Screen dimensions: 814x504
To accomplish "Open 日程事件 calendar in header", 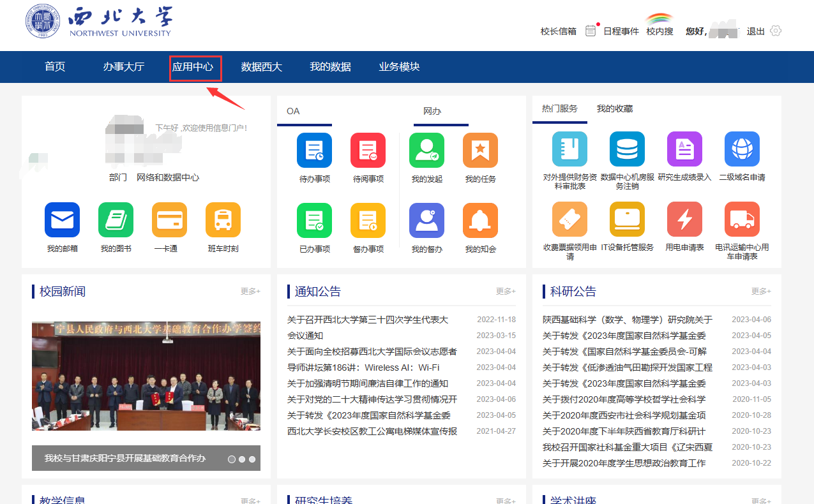I will point(613,31).
